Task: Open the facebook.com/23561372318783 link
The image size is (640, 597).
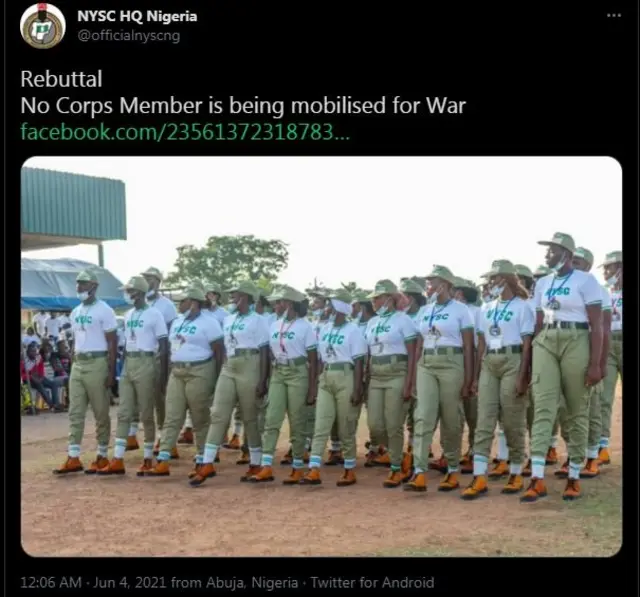Action: (185, 132)
